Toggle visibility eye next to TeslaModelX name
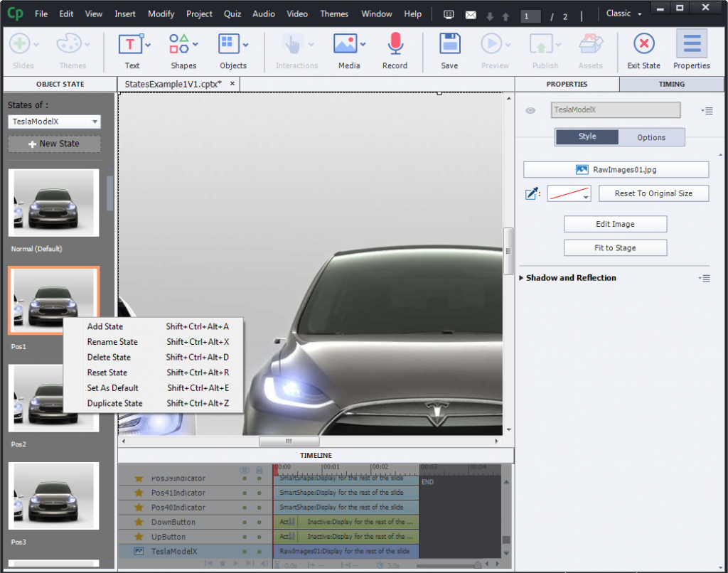The image size is (728, 573). [530, 110]
